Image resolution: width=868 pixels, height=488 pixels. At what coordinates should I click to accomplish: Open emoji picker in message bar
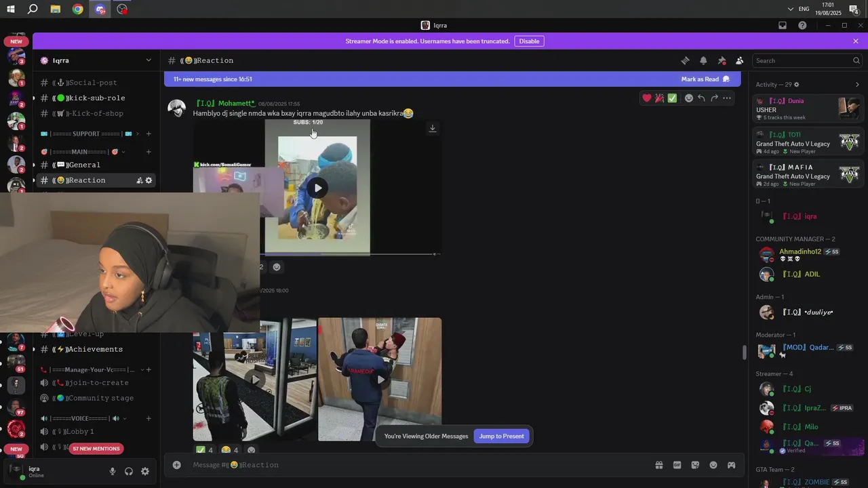[x=713, y=465]
